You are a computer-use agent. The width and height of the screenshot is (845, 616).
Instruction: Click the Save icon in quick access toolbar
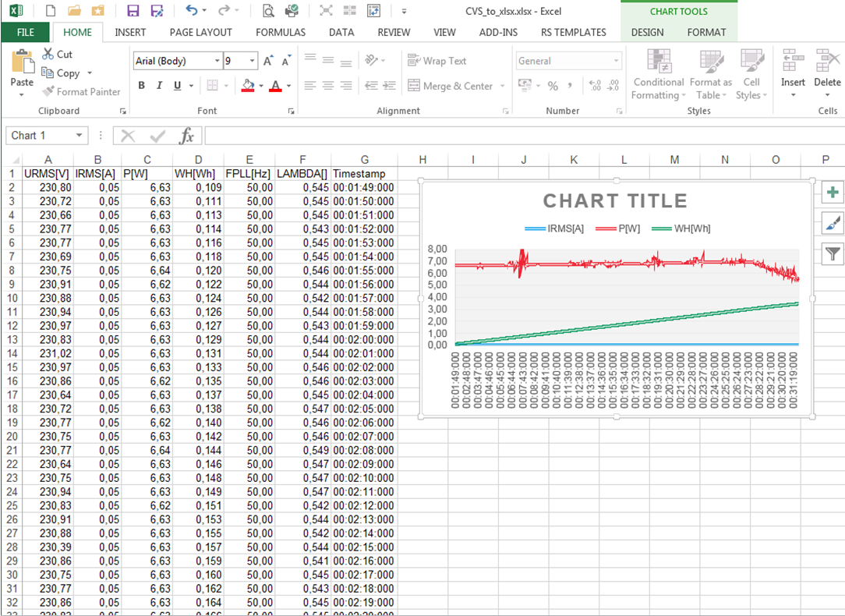pyautogui.click(x=133, y=11)
